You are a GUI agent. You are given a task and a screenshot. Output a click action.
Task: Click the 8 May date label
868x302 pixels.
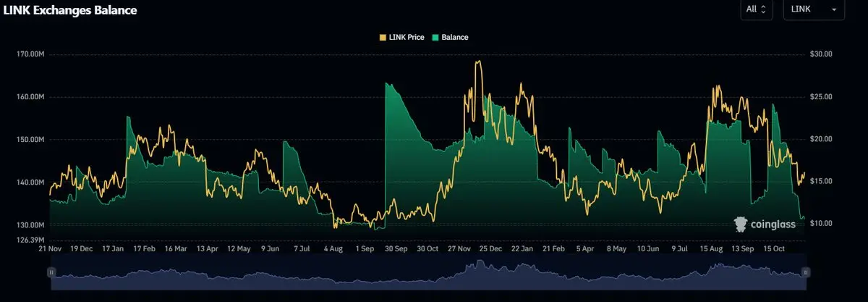pyautogui.click(x=616, y=248)
